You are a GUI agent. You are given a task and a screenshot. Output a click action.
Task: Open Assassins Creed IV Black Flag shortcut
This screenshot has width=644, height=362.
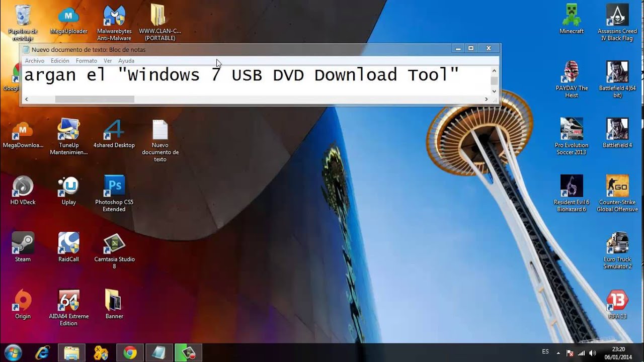coord(617,23)
